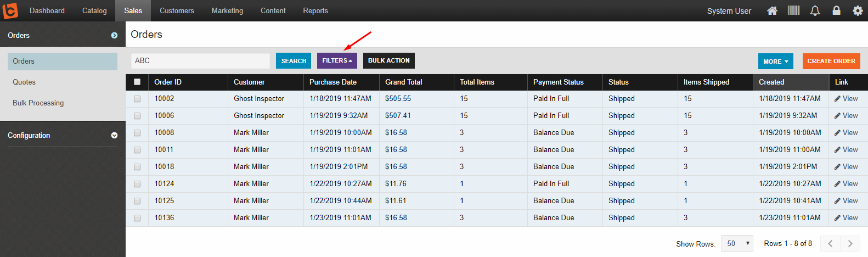The width and height of the screenshot is (868, 257).
Task: Select checkbox for order 10124
Action: click(137, 184)
